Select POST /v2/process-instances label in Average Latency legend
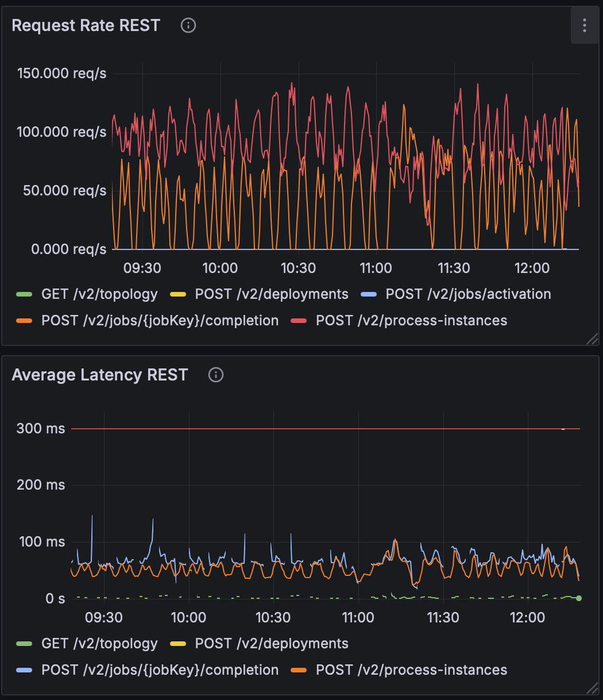The width and height of the screenshot is (603, 700). (411, 670)
